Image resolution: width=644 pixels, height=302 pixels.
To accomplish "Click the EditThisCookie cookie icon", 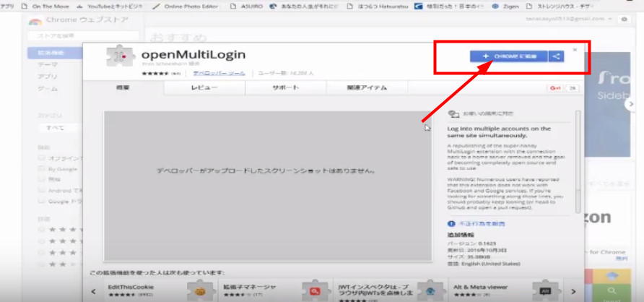I will pos(201,291).
